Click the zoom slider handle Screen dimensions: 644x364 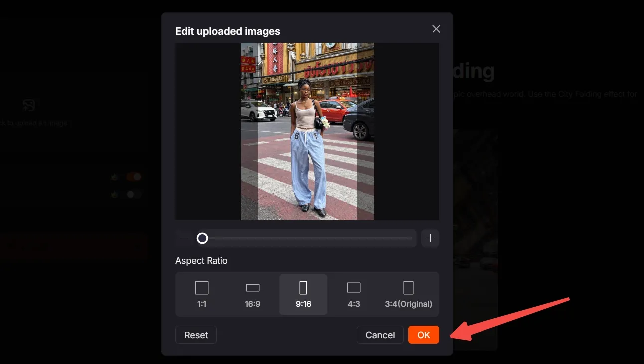(x=202, y=238)
